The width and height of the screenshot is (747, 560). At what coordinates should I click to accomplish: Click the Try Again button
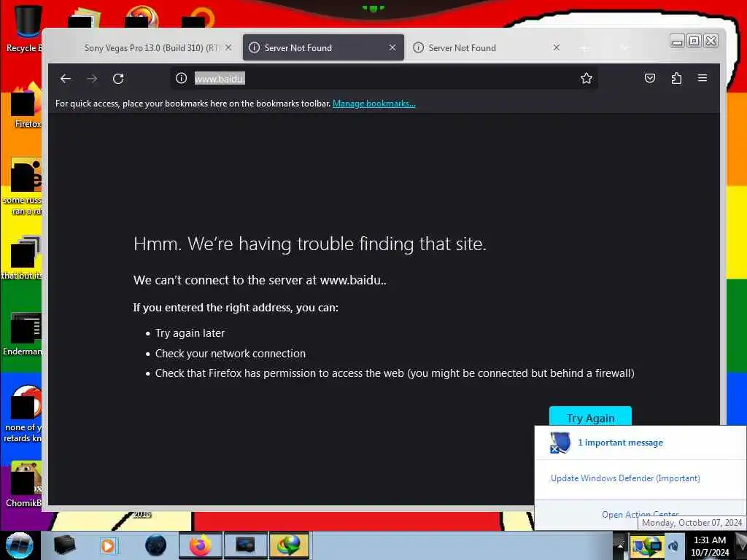click(x=590, y=416)
